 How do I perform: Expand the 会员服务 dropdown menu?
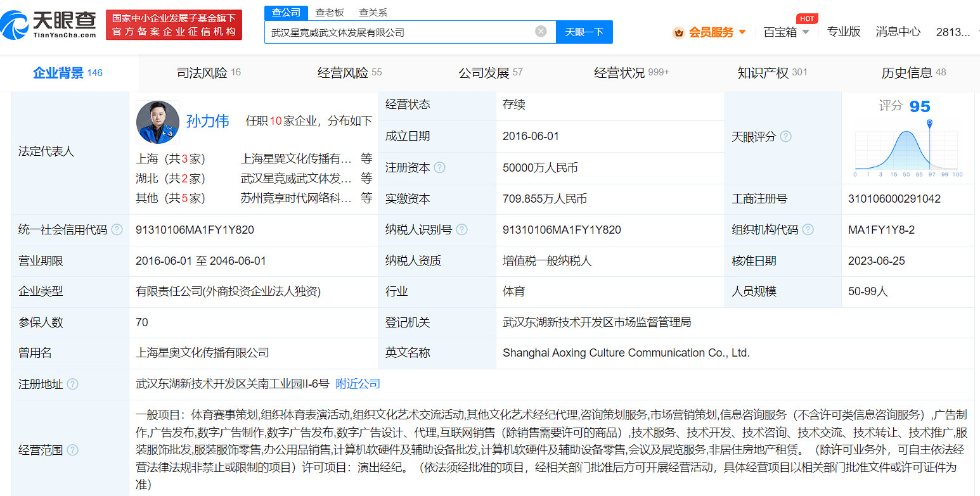(x=742, y=32)
